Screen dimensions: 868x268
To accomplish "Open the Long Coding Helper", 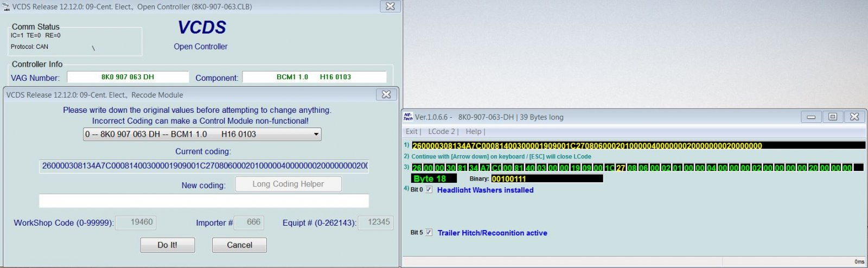I will click(288, 184).
